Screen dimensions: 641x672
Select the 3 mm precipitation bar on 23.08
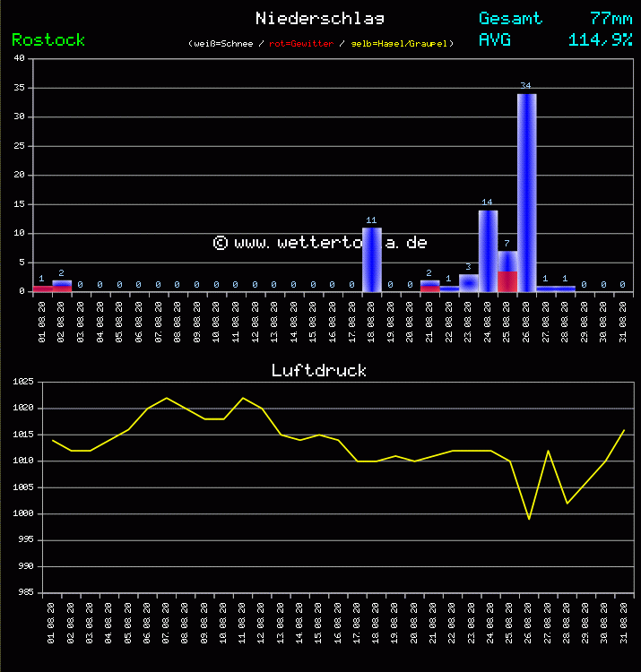[468, 283]
